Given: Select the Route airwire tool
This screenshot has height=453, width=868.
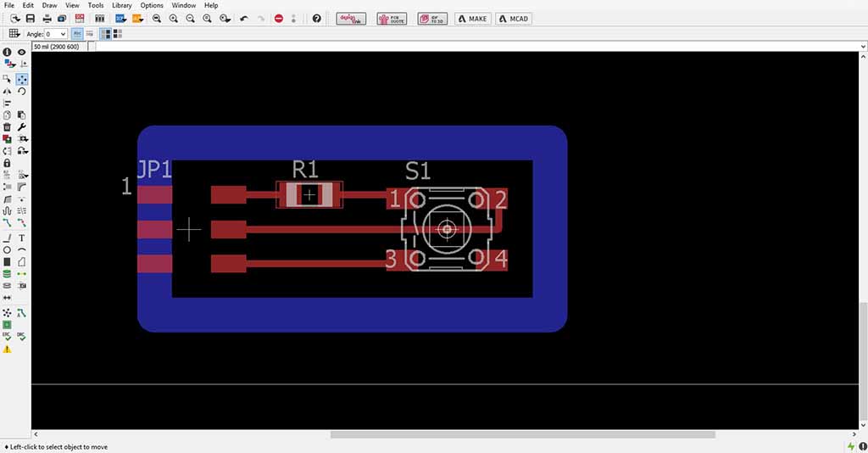Looking at the screenshot, I should pyautogui.click(x=7, y=222).
